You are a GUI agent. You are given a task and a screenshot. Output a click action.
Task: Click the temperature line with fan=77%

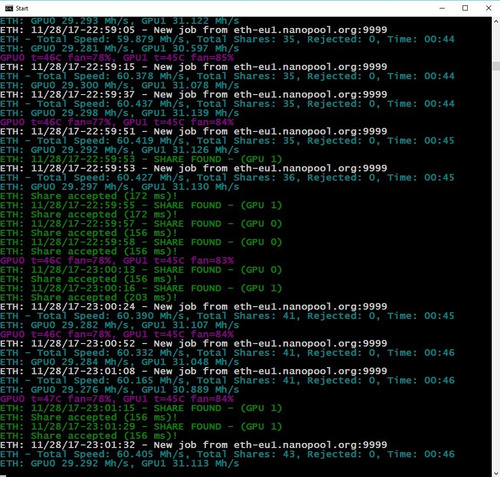point(117,122)
